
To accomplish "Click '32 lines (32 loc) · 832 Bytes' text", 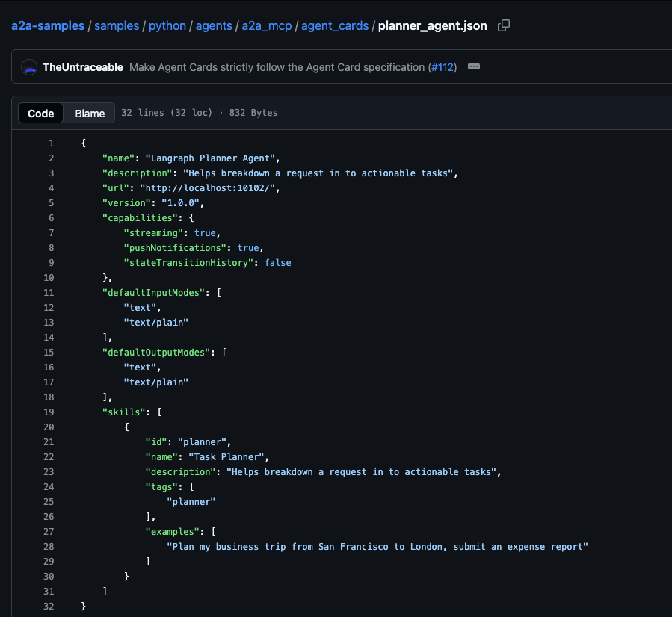I will [x=200, y=113].
